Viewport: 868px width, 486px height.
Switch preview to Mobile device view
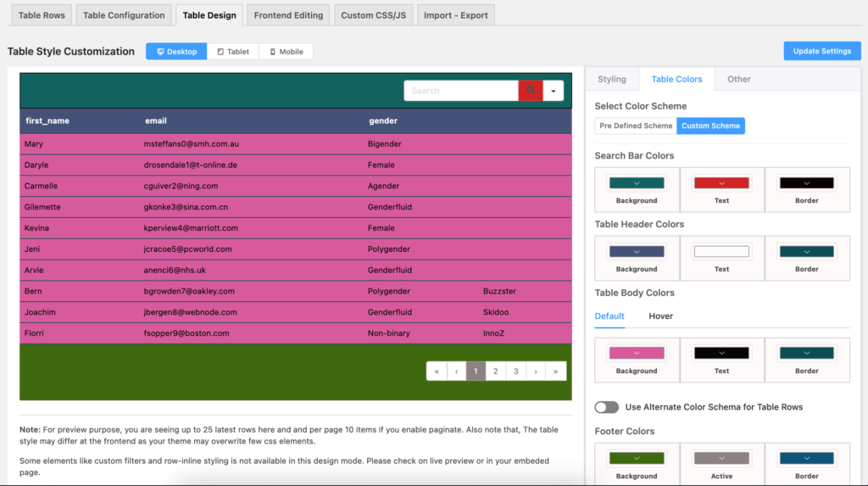(286, 52)
